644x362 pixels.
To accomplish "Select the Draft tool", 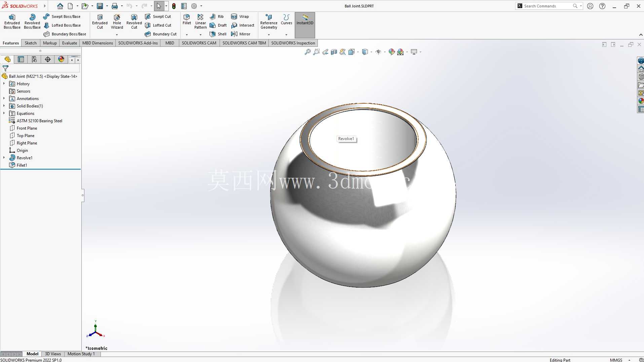I will pos(218,25).
